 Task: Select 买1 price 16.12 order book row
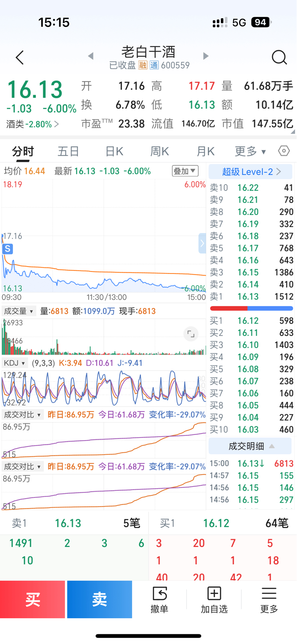pyautogui.click(x=251, y=321)
